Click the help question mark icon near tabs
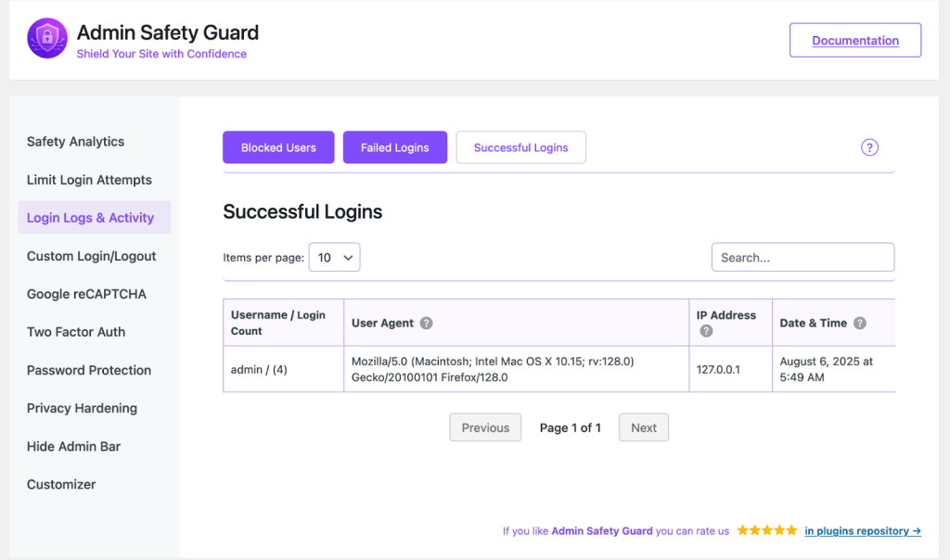950x560 pixels. tap(869, 147)
